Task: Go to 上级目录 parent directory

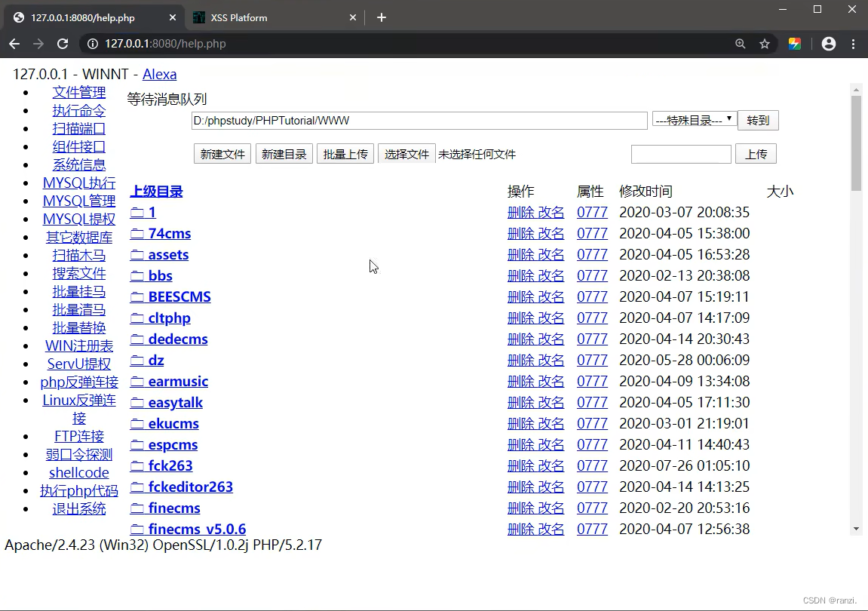Action: pos(157,192)
